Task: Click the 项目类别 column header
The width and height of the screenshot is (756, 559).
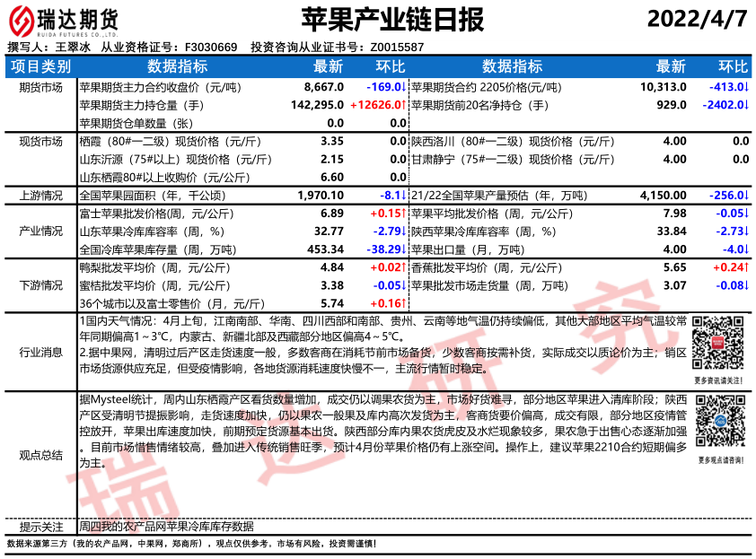Action: [x=40, y=66]
